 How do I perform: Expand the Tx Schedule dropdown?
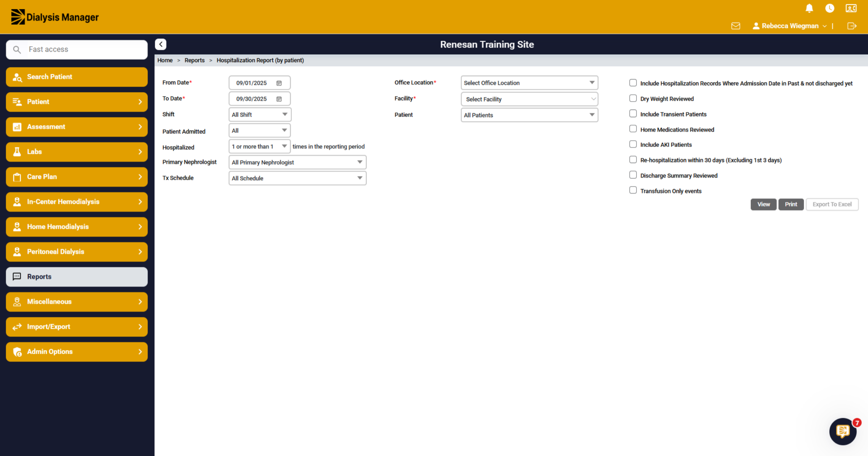point(297,178)
